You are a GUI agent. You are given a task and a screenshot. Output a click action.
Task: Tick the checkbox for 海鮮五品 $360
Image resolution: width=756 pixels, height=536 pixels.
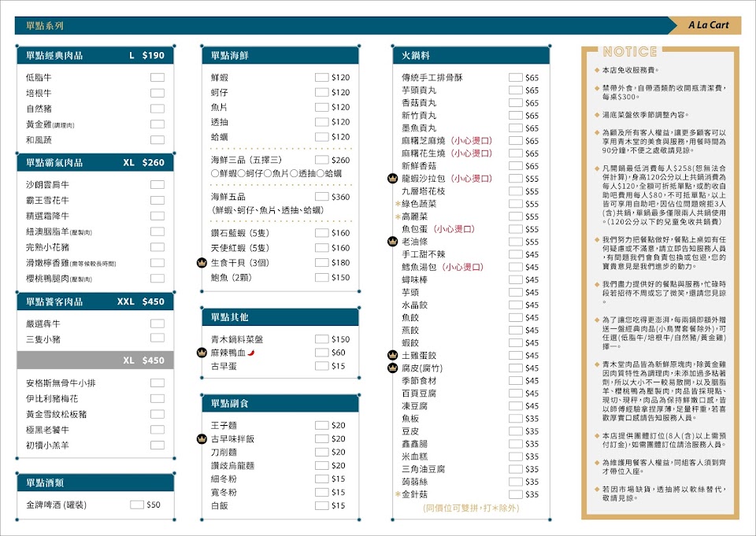pyautogui.click(x=321, y=197)
